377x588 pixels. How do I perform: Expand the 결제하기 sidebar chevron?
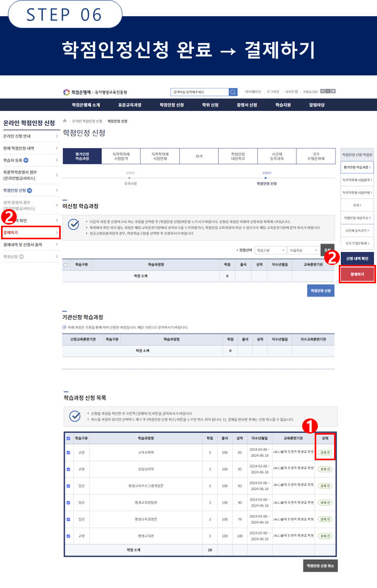57,232
